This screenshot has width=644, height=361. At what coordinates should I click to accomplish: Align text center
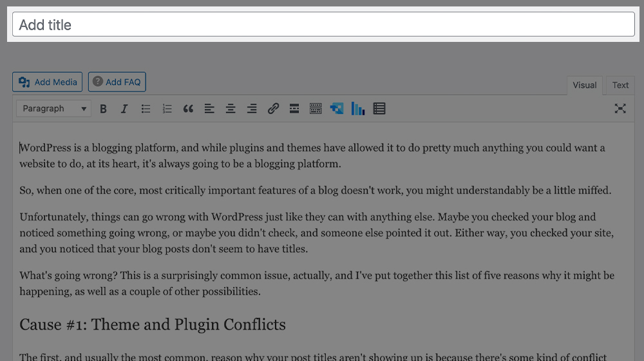231,108
